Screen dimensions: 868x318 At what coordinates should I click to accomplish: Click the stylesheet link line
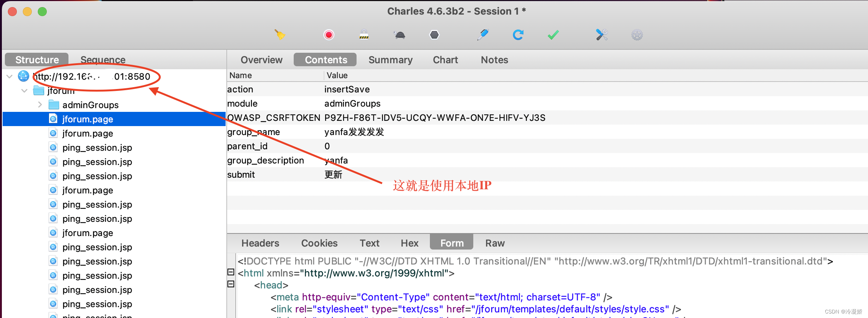476,309
